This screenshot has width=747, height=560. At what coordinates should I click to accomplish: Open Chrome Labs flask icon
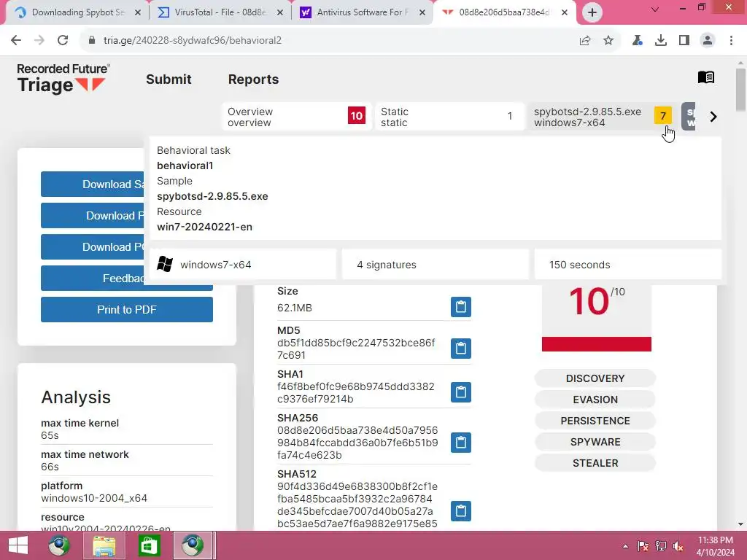pos(637,41)
